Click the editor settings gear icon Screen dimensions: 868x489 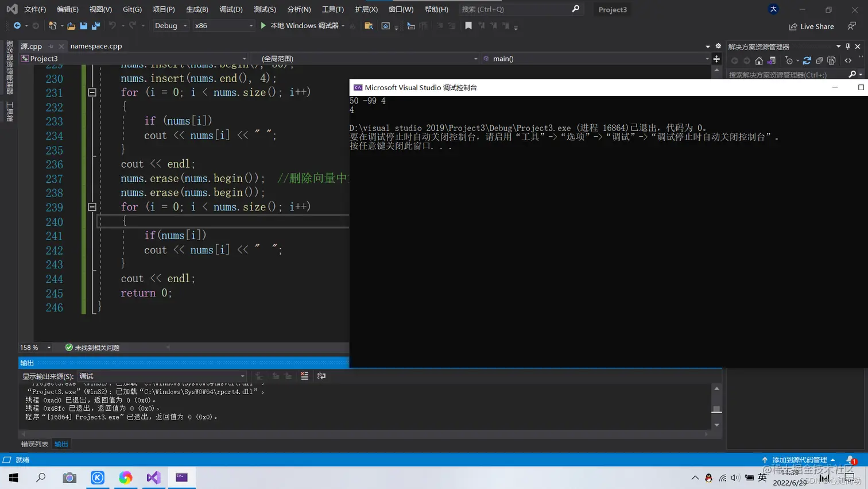(718, 46)
